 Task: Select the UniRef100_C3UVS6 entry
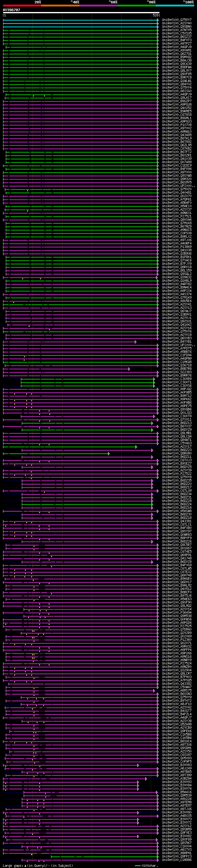click(x=177, y=386)
